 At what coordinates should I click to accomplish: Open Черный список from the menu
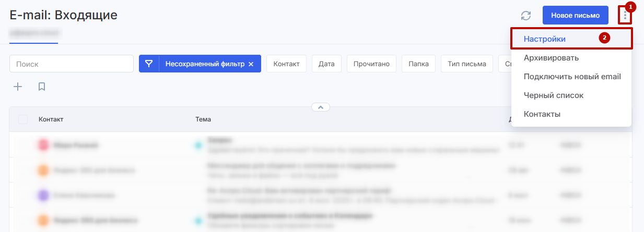tap(553, 95)
